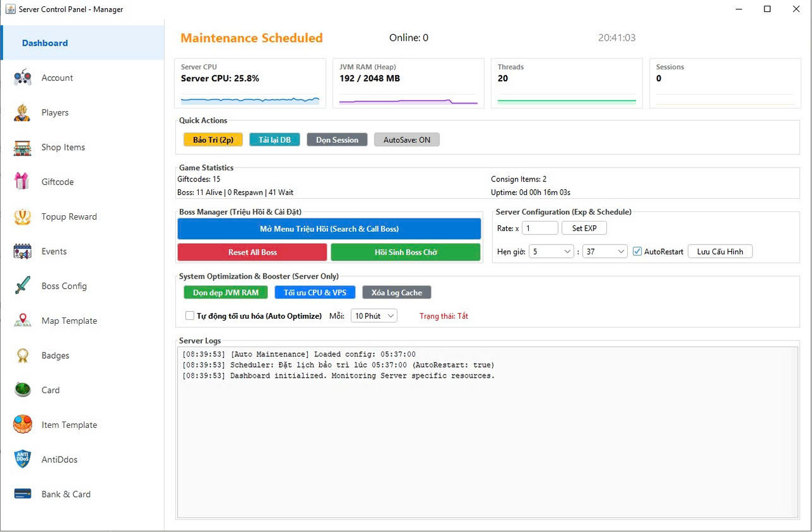
Task: Click the EXP Rate input field
Action: pyautogui.click(x=540, y=228)
